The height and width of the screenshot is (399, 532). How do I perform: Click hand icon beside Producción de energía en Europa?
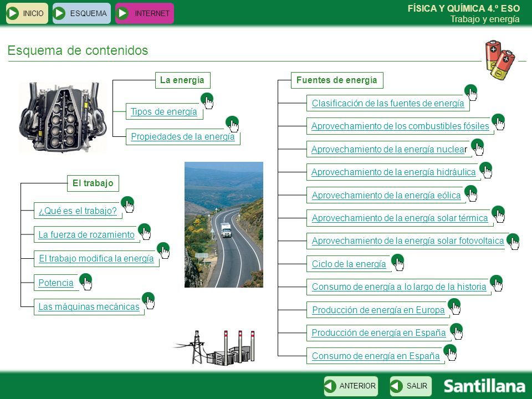point(454,306)
